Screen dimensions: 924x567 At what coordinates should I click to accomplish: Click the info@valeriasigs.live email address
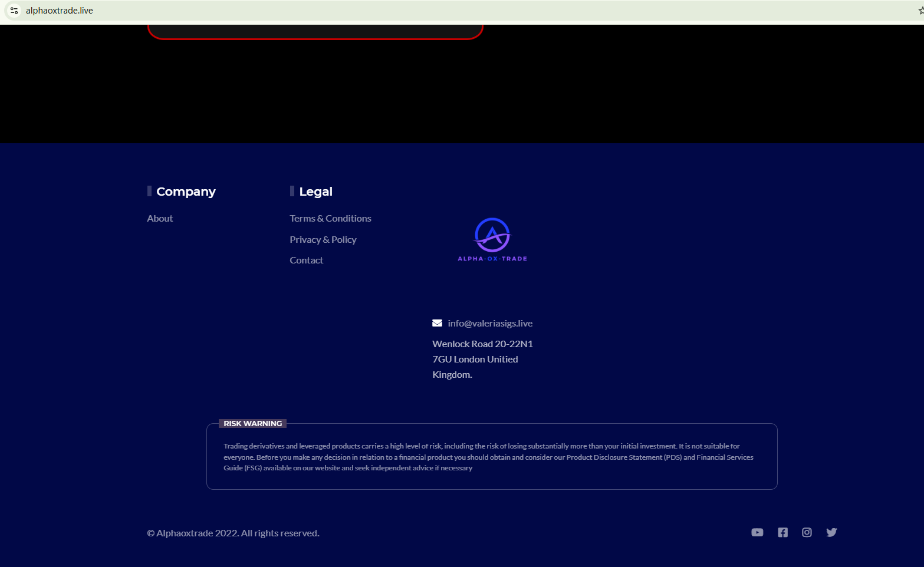[x=489, y=324]
